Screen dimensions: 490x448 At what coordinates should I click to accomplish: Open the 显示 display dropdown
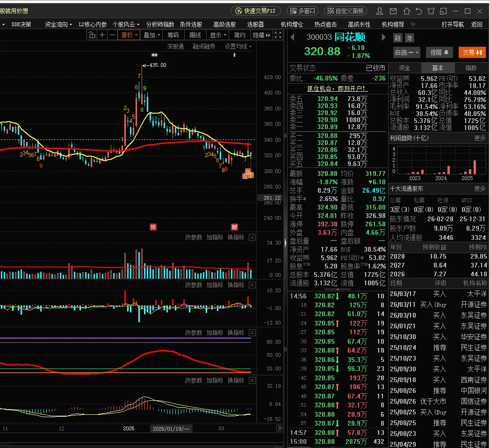(x=218, y=35)
